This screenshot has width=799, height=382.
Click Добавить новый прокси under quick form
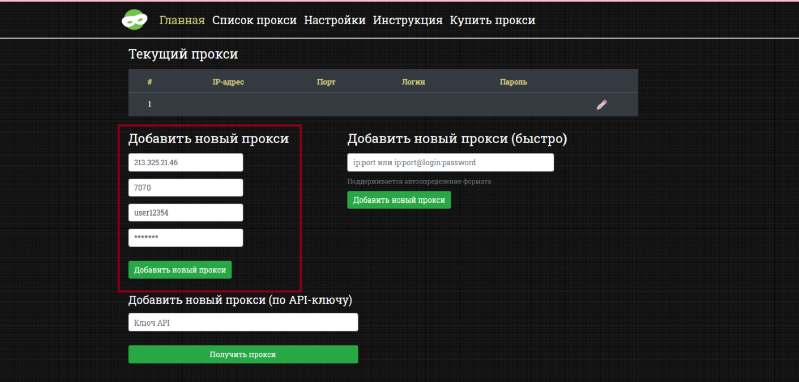pyautogui.click(x=399, y=200)
